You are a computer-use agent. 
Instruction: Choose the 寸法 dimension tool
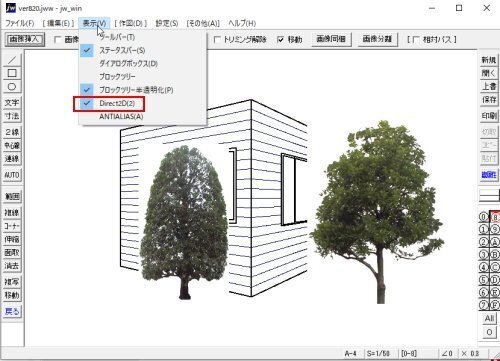pos(12,116)
